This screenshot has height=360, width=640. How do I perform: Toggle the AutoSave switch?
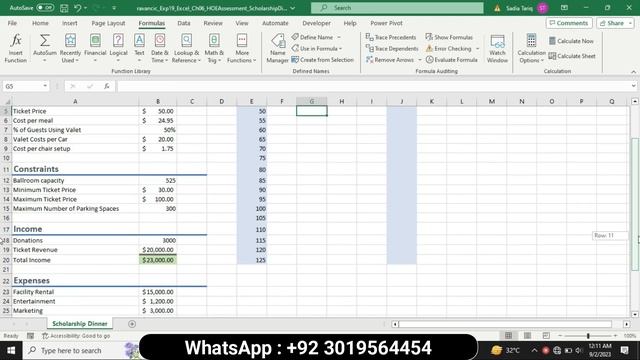pos(45,8)
